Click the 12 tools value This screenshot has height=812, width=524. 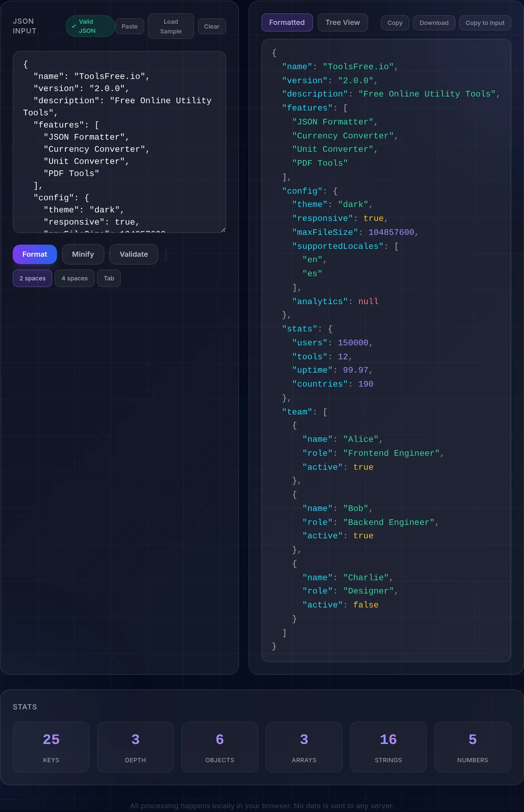pyautogui.click(x=343, y=357)
